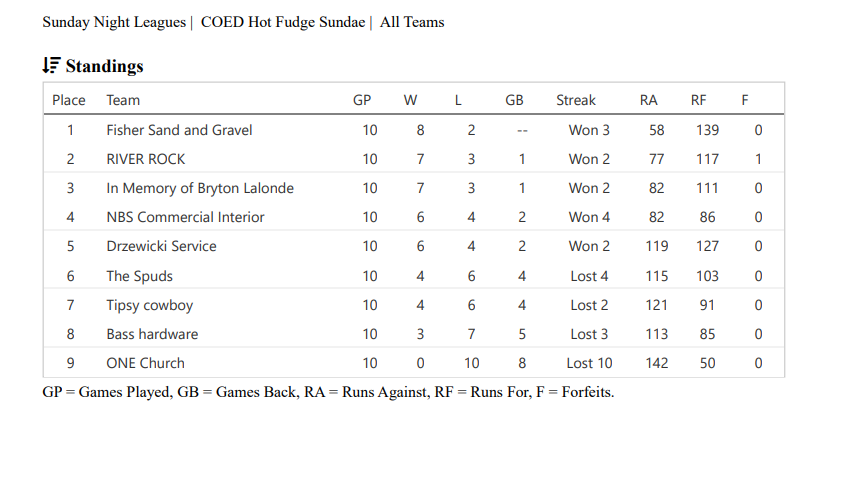Screen dimensions: 844x478
Task: Sort by the GB column header
Action: 514,100
